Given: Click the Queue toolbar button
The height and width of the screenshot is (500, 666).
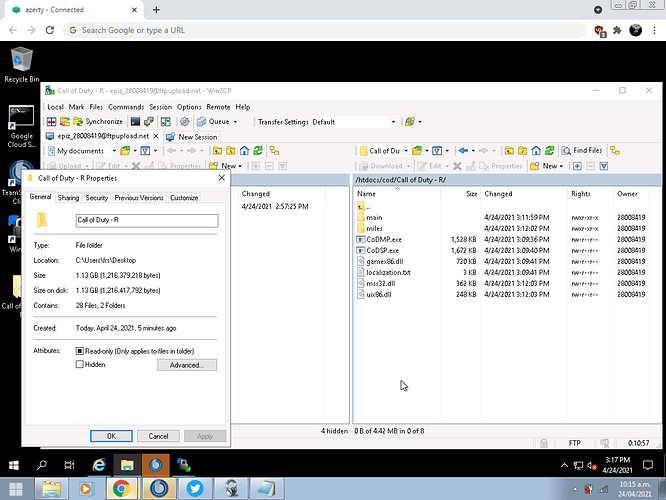Looking at the screenshot, I should [x=213, y=121].
